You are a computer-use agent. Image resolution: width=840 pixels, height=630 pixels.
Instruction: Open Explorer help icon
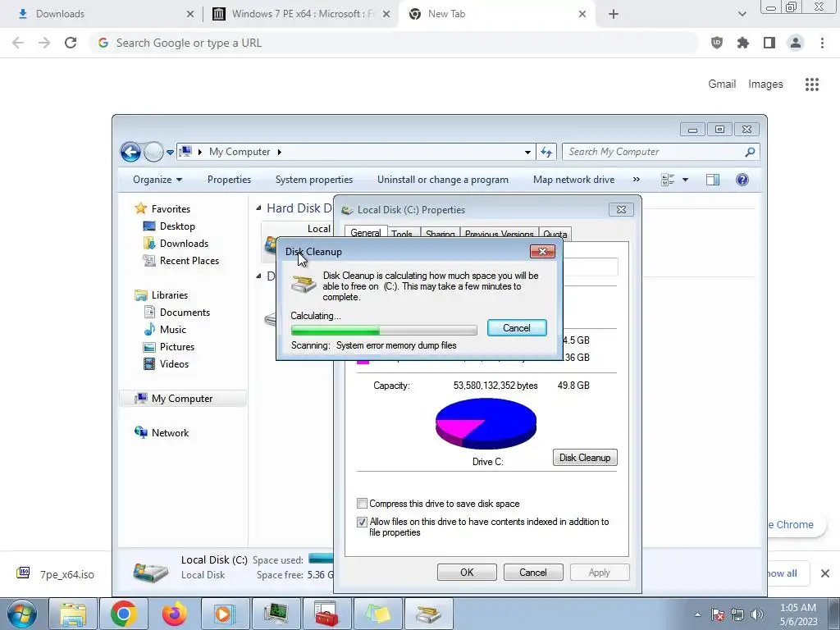pyautogui.click(x=742, y=180)
